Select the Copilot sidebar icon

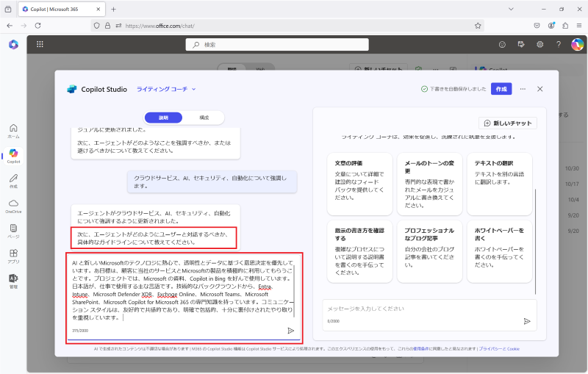(x=13, y=156)
